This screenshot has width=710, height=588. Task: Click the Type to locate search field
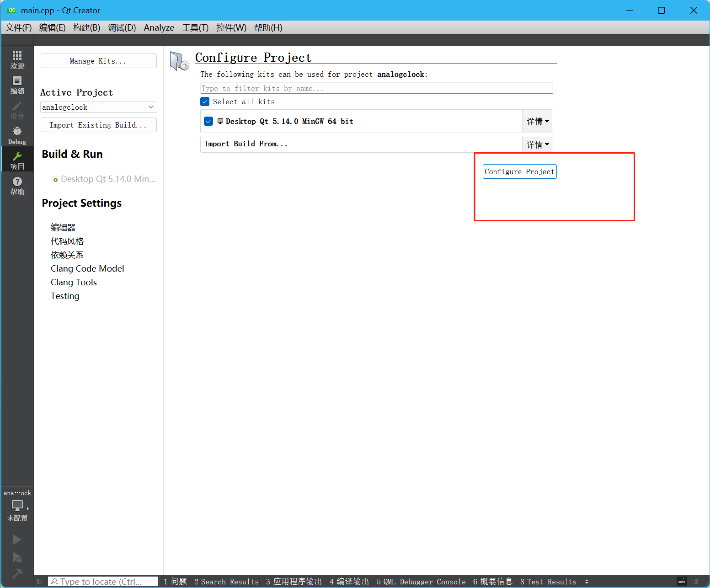click(103, 582)
